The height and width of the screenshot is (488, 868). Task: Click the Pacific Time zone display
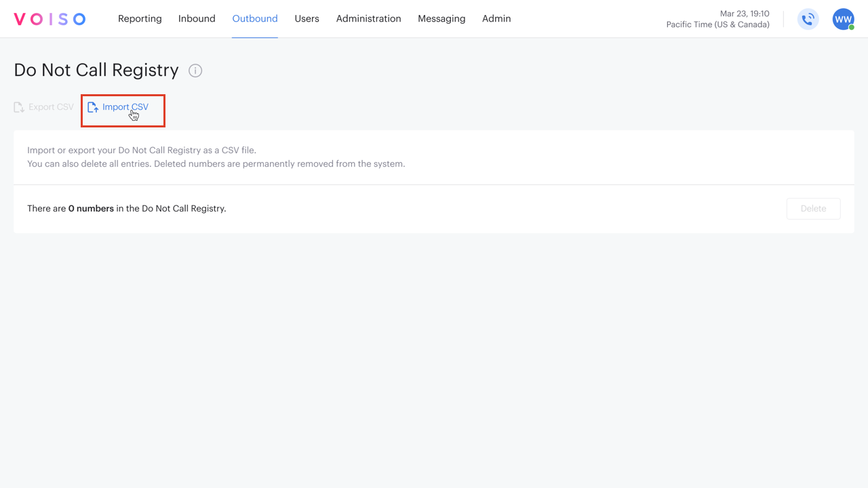click(x=717, y=24)
